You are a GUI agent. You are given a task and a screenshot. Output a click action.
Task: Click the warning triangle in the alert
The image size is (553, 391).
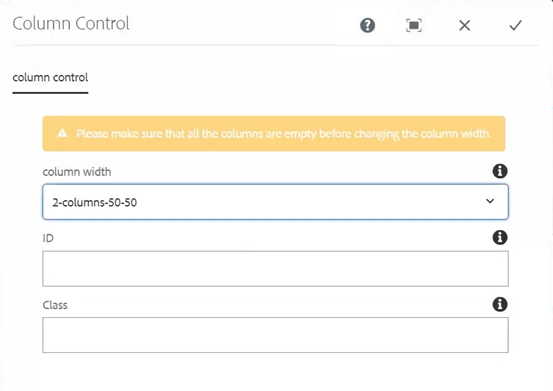[x=62, y=133]
